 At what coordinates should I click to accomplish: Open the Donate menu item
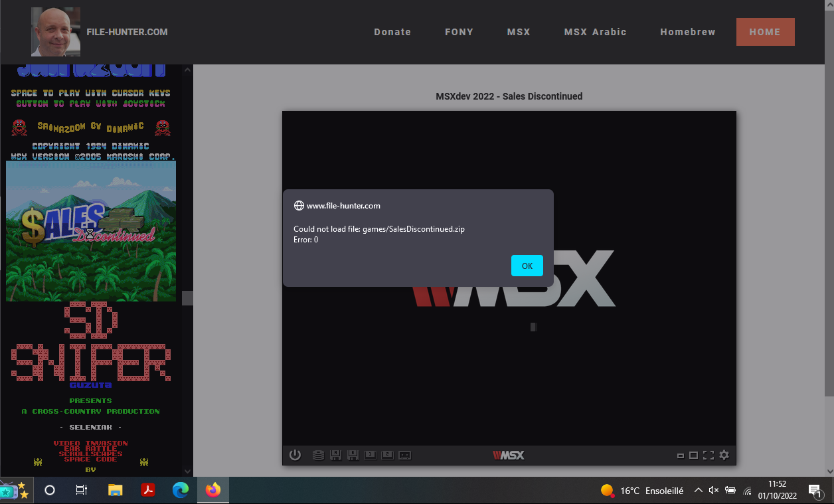(x=392, y=32)
